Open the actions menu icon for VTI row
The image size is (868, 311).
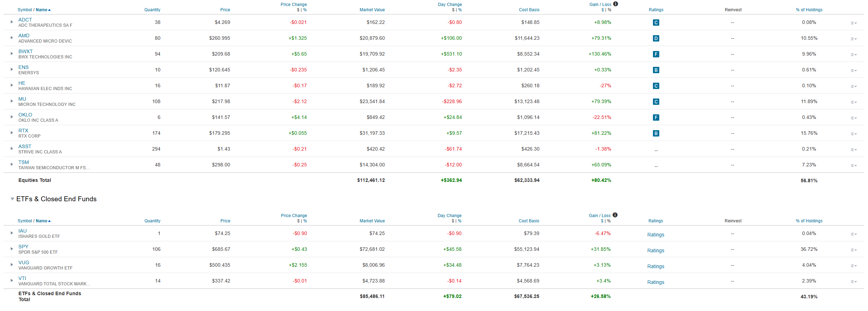pos(854,281)
